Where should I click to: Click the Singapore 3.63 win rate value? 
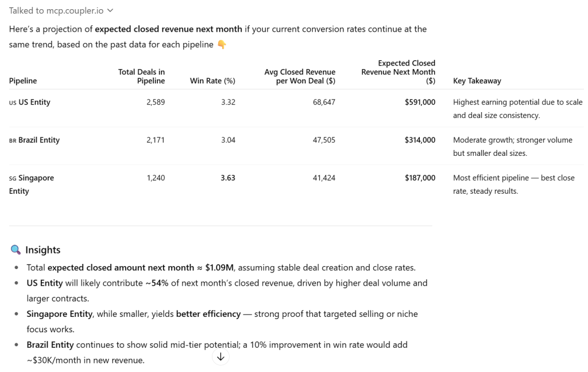228,178
